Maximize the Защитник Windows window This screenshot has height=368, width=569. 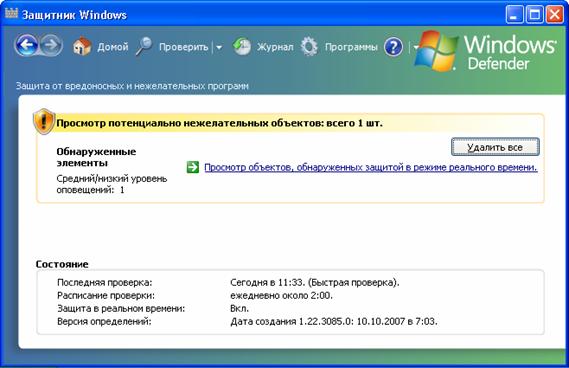pos(535,15)
